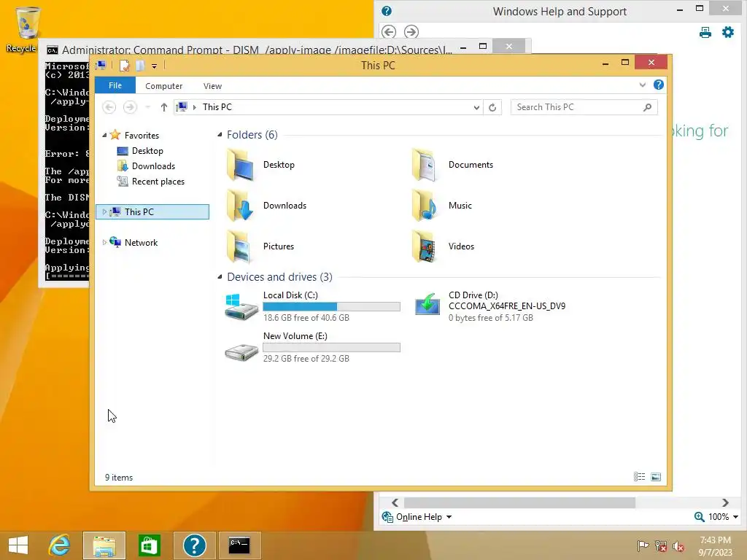747x560 pixels.
Task: Open Help and Support settings gear
Action: coord(728,32)
